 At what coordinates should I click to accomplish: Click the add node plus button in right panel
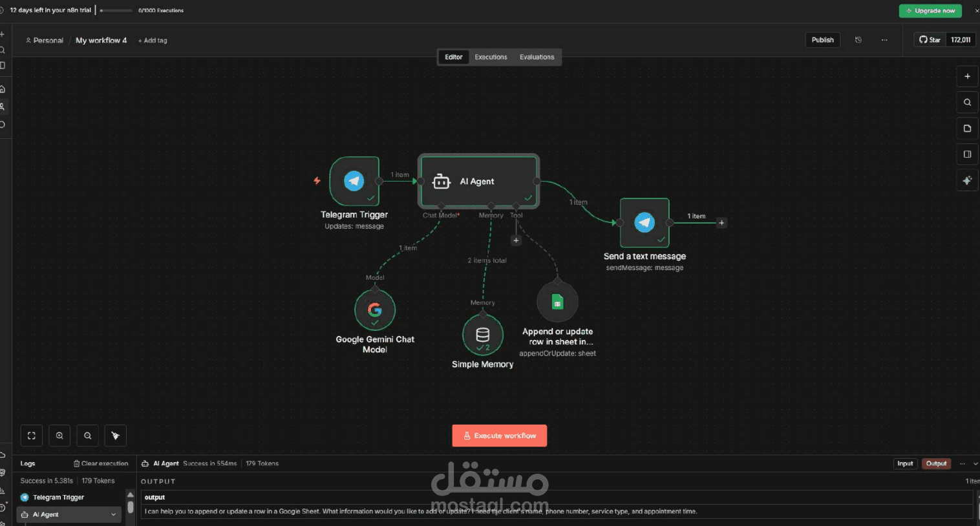[x=967, y=76]
